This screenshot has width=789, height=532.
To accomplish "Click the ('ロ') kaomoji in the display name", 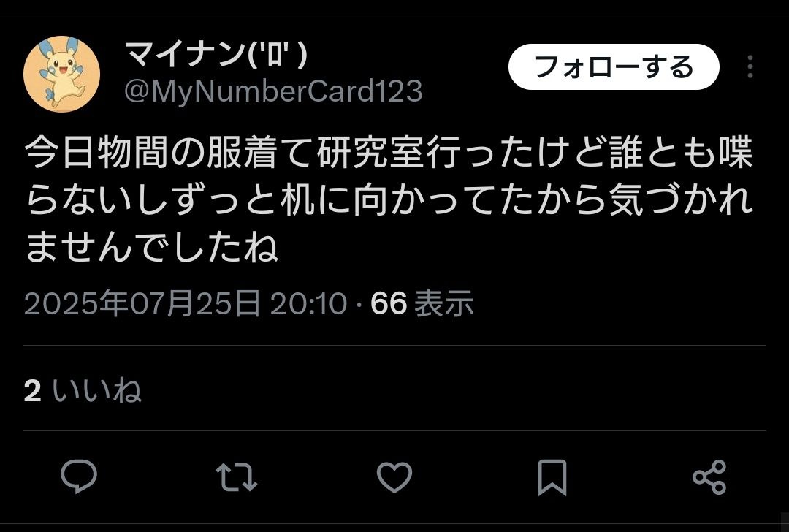I will [278, 54].
